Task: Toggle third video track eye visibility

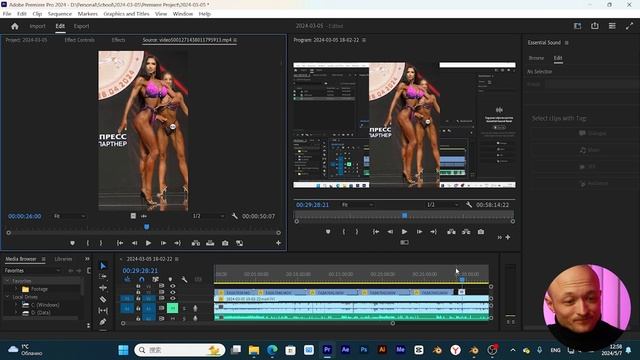Action: (173, 298)
